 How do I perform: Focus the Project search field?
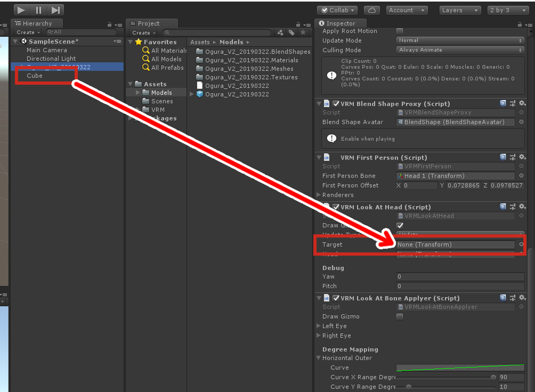[217, 32]
